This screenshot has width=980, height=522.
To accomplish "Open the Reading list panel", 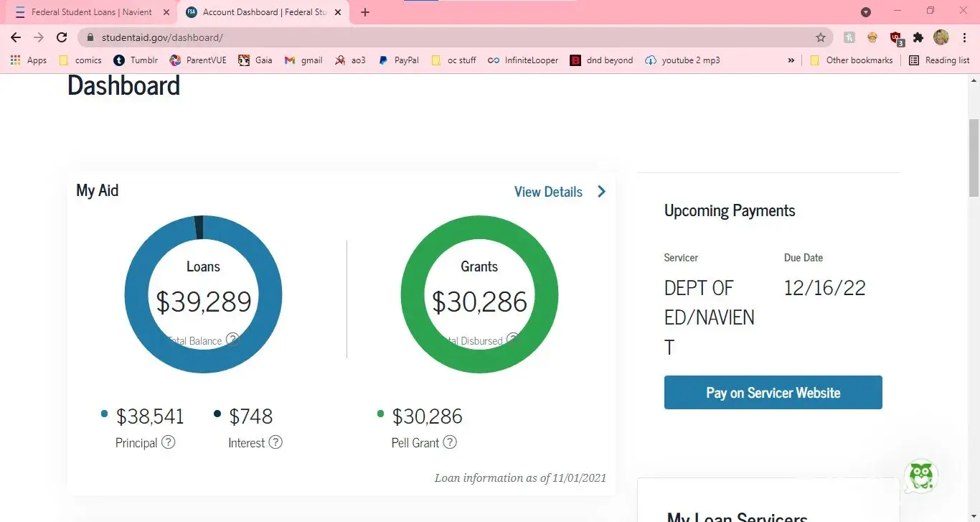I will [x=940, y=60].
